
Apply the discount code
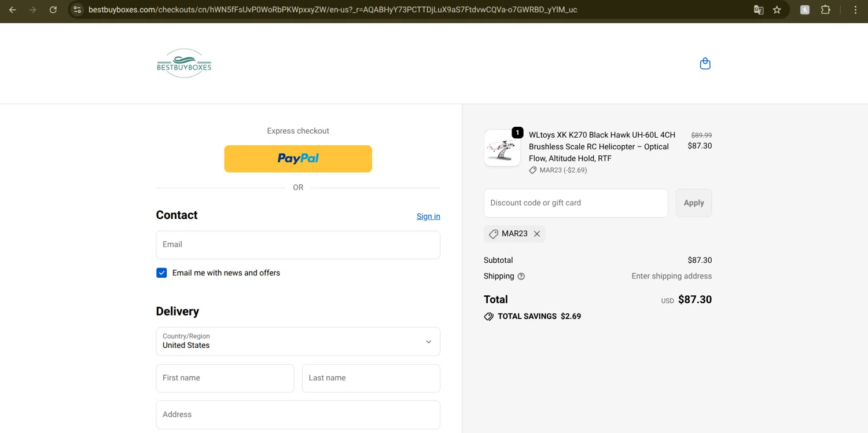coord(694,203)
